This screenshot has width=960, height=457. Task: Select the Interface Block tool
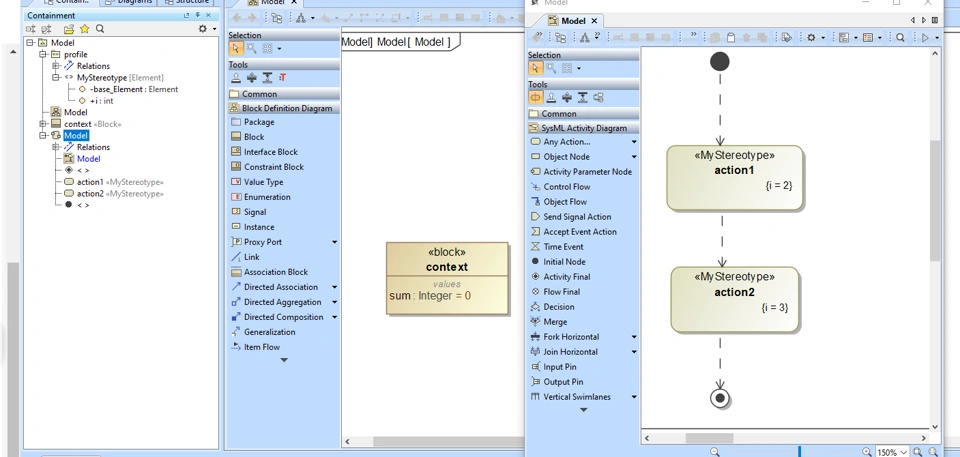tap(271, 152)
